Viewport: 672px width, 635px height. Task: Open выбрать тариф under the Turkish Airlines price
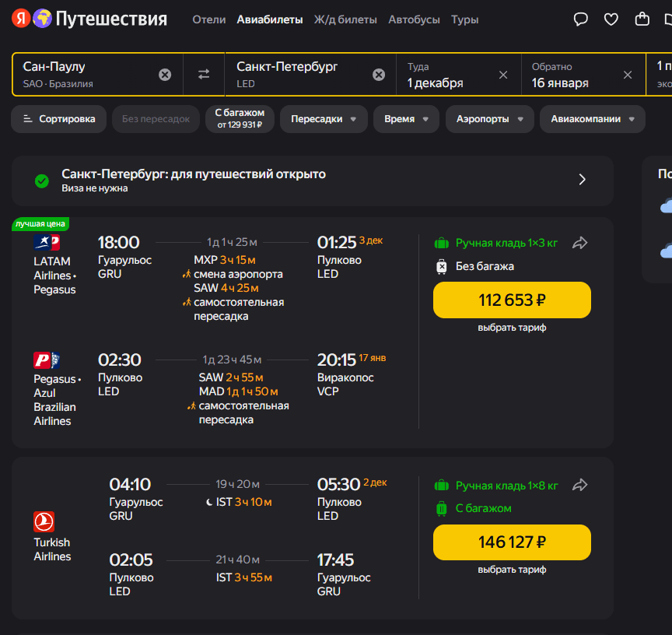[512, 569]
